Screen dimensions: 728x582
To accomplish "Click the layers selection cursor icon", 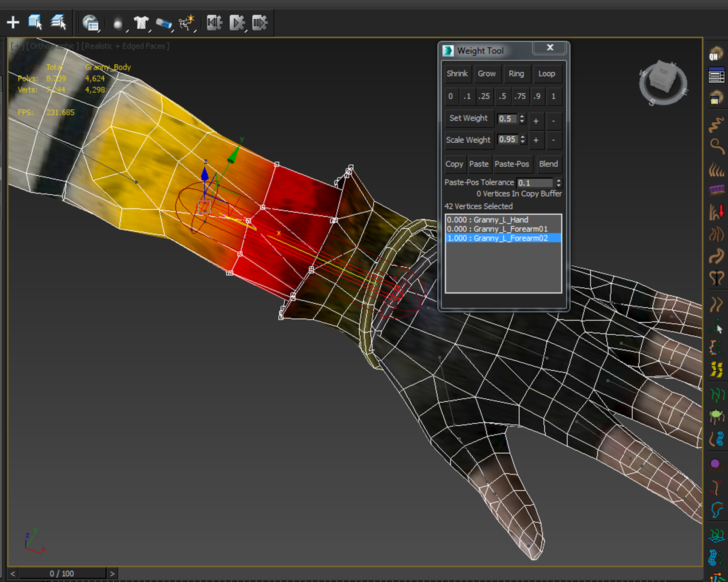I will tap(58, 22).
